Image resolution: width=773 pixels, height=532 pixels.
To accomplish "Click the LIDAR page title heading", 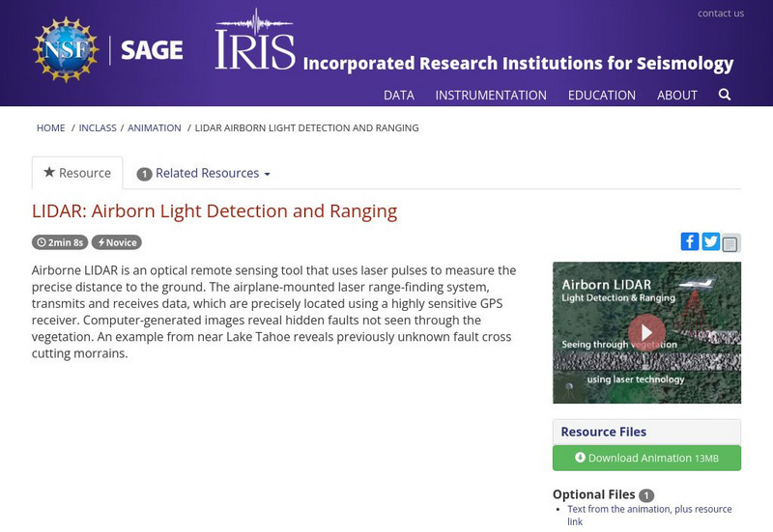I will coord(215,211).
